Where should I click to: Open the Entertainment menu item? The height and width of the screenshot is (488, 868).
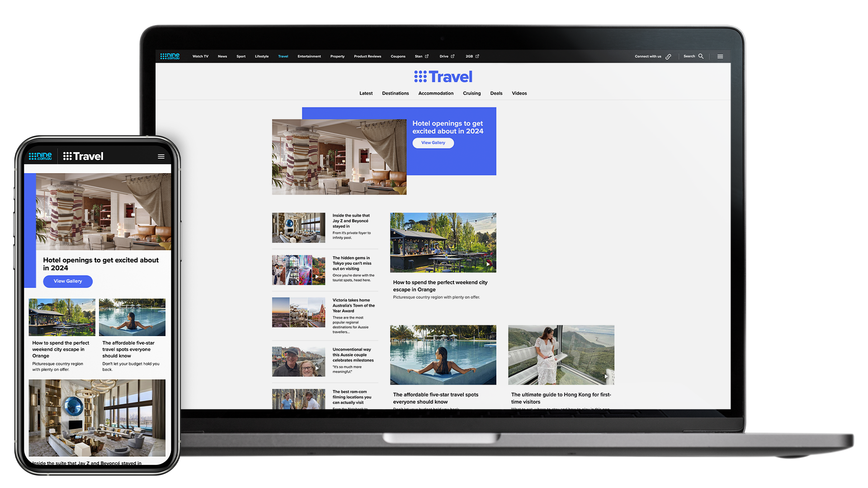point(309,56)
